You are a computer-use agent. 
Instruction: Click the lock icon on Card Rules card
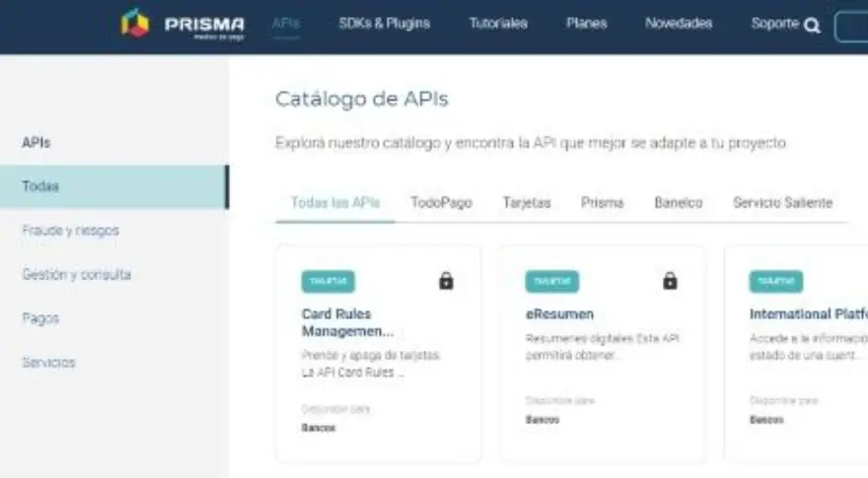[x=446, y=281]
